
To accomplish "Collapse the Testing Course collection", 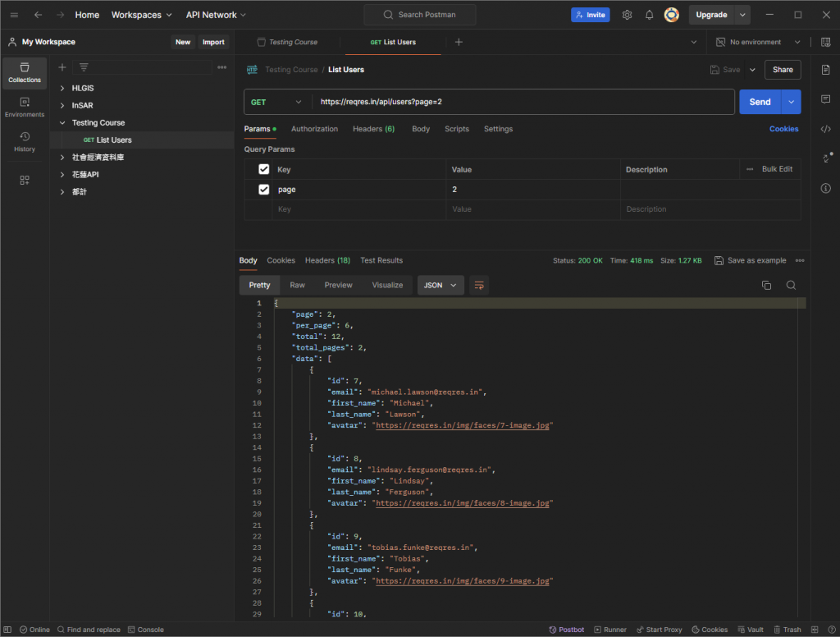I will [62, 123].
